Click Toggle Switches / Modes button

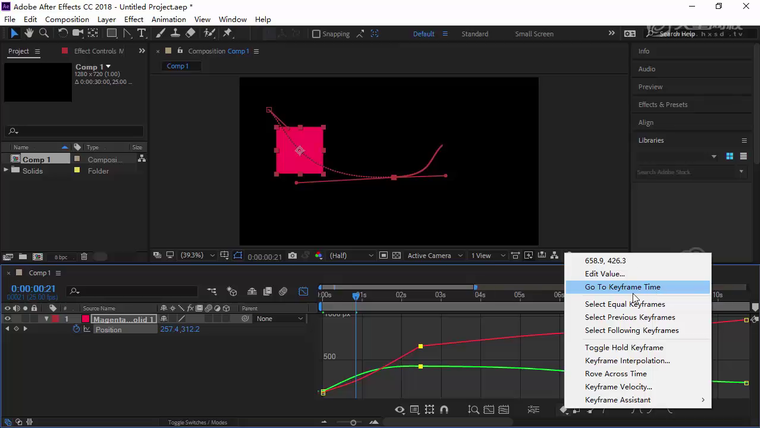pos(197,422)
